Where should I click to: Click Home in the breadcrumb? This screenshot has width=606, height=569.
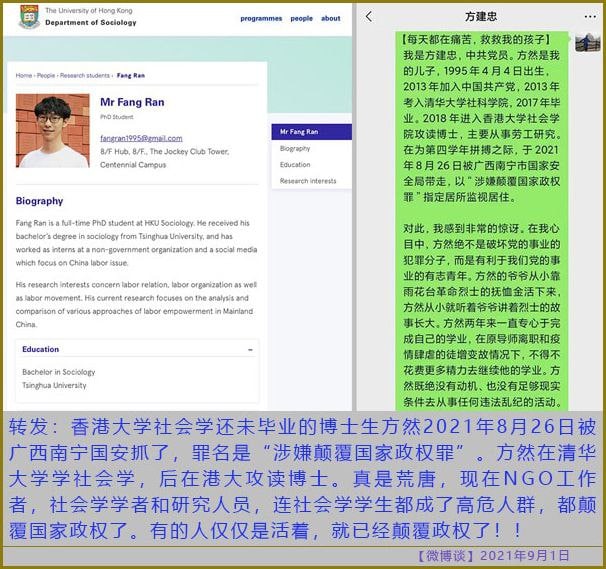click(x=23, y=75)
